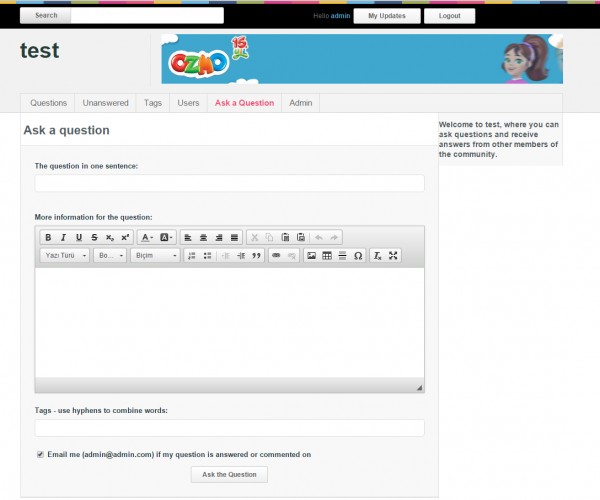
Task: Switch to the Unanswered tab
Action: [x=105, y=103]
